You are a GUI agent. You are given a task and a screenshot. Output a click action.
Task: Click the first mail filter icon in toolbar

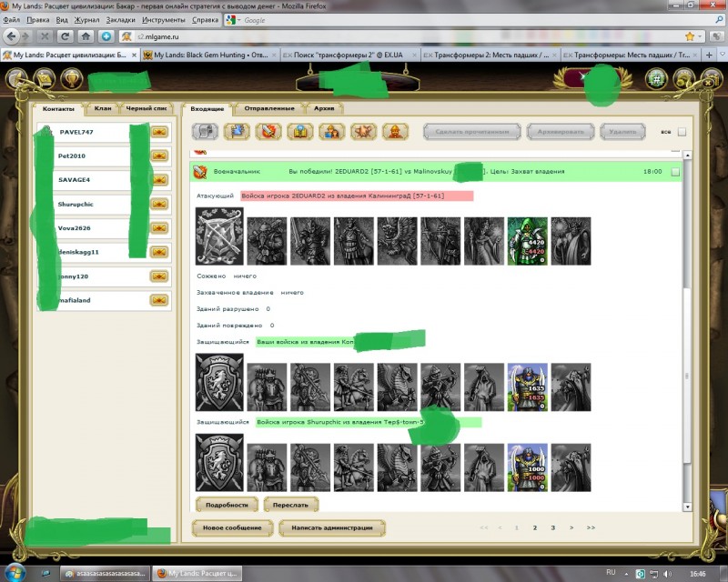pyautogui.click(x=206, y=132)
